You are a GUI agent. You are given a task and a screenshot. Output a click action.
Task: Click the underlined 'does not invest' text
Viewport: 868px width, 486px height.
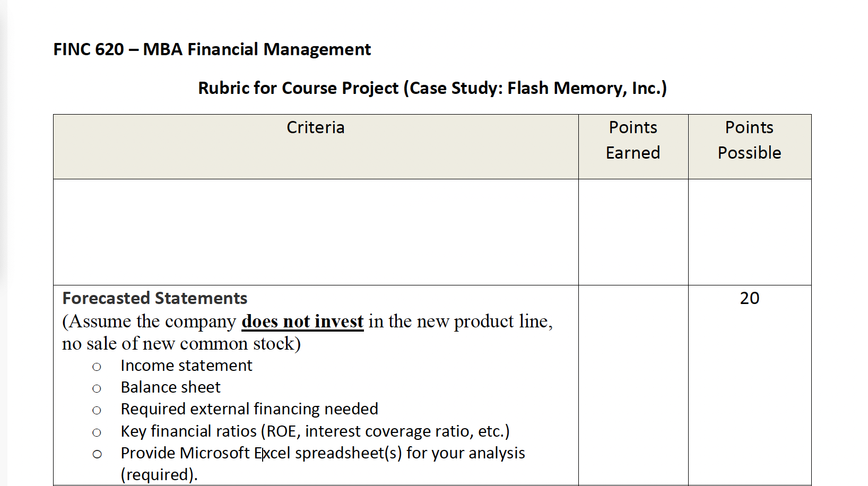coord(302,322)
